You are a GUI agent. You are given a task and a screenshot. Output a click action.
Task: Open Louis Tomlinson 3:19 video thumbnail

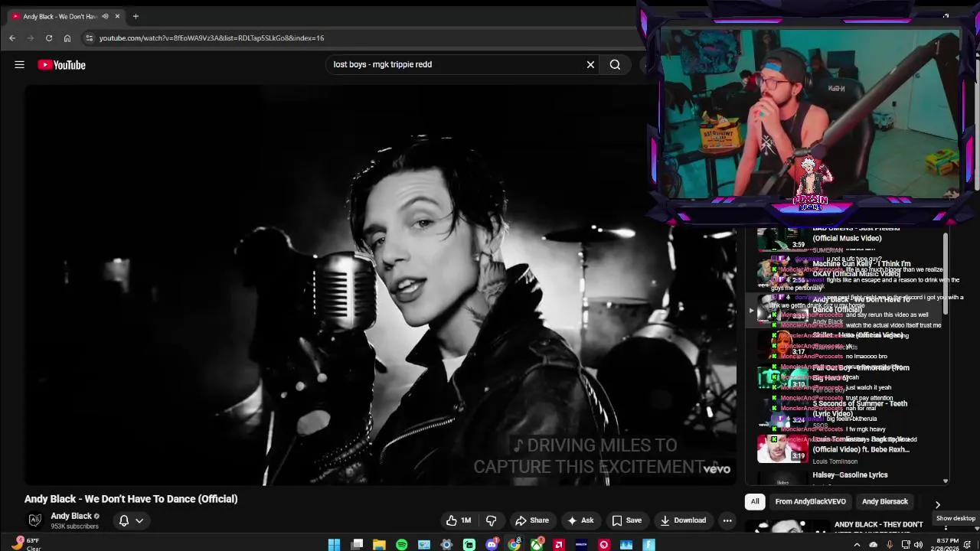[782, 449]
